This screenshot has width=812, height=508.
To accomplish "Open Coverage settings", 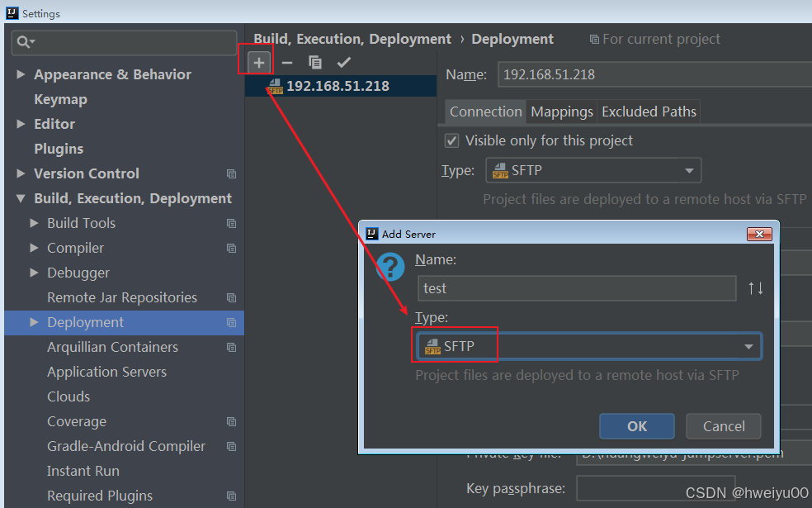I will [x=77, y=421].
